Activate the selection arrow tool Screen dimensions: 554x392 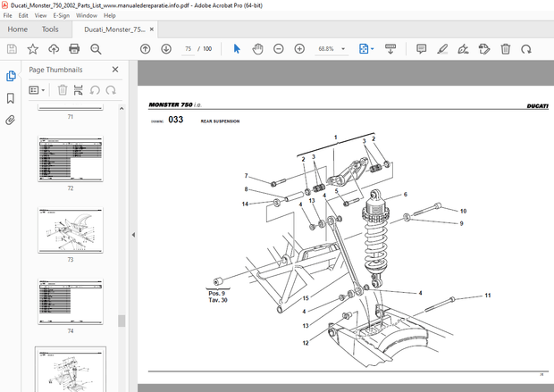point(237,49)
